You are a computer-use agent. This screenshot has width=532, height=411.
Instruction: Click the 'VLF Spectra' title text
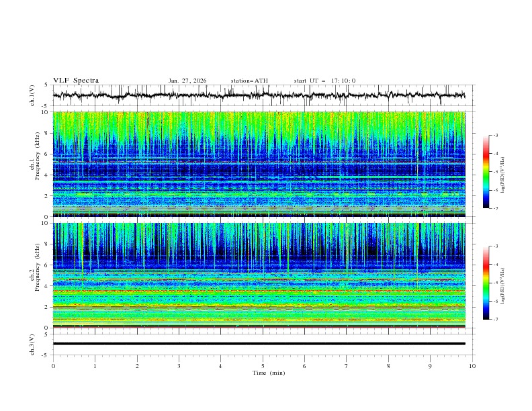pos(76,81)
